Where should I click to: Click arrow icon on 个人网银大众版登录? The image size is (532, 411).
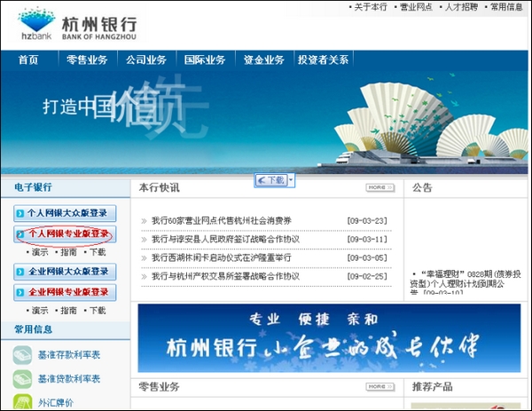tap(20, 214)
